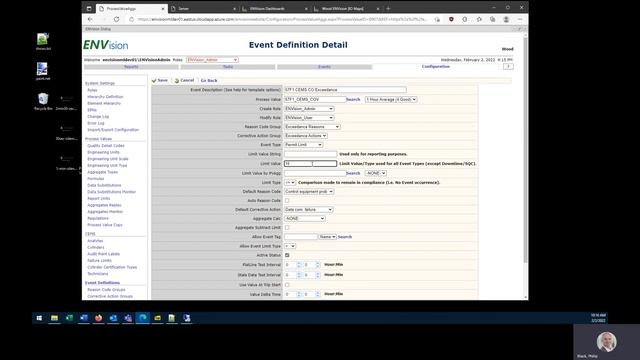Toggle the Aggregate Subtract Limit checkbox
Screen dimensions: 640x360
287,227
